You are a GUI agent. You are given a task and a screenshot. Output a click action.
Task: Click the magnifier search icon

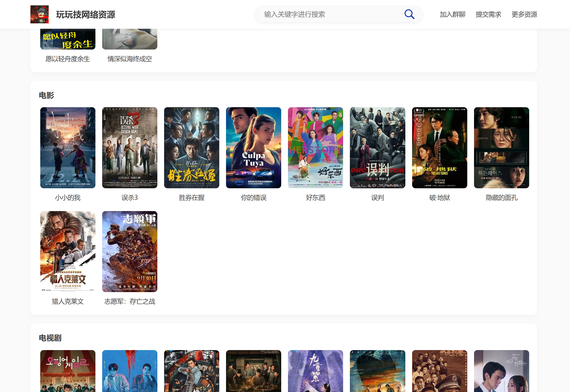pos(409,14)
